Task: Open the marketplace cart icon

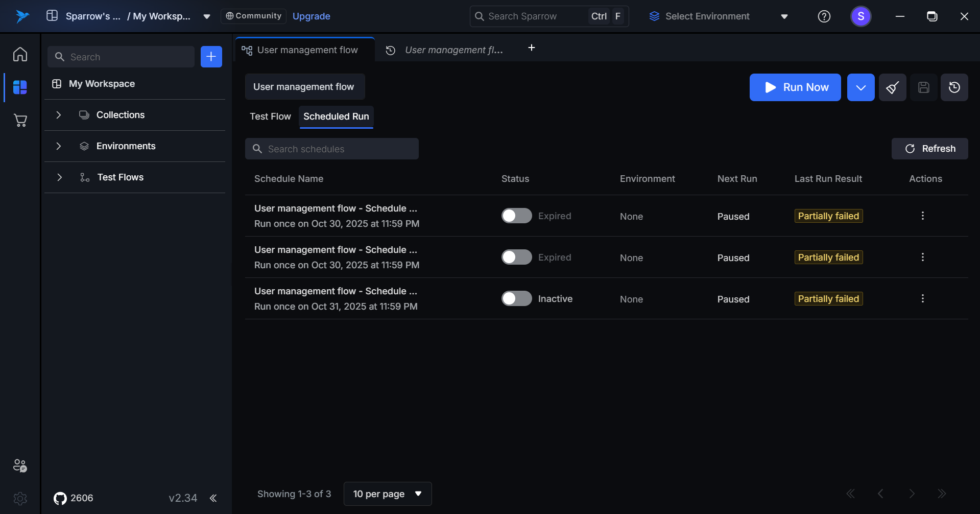Action: [20, 121]
